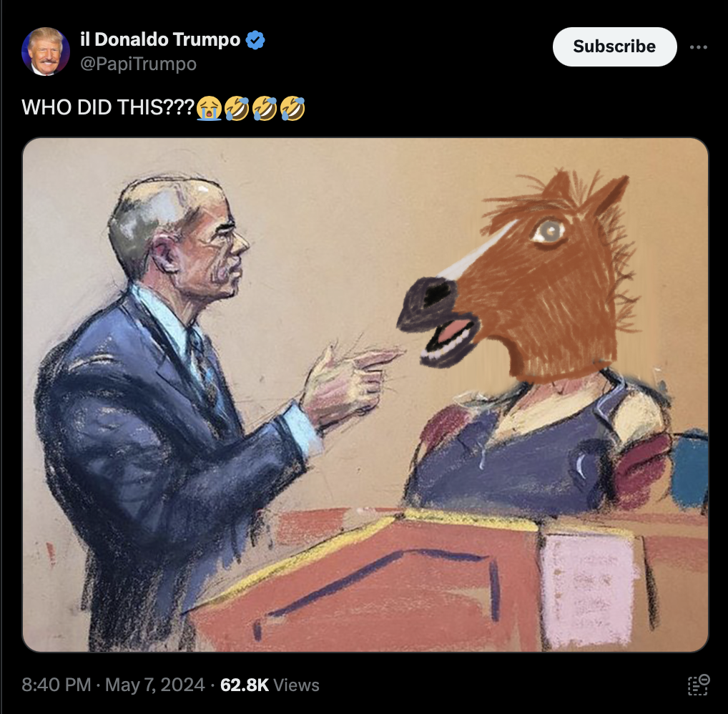Click the last rolling-laughing emoji
Image resolution: width=728 pixels, height=714 pixels.
point(292,108)
